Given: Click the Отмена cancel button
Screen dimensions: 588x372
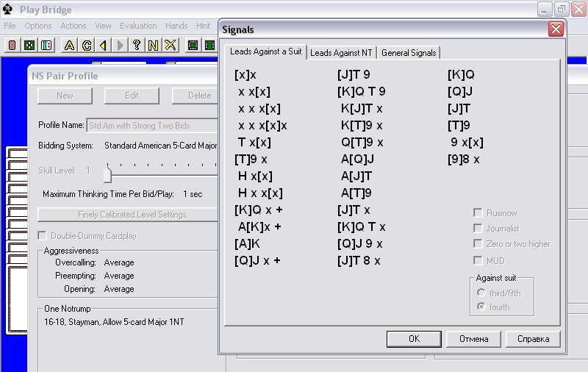Looking at the screenshot, I should pyautogui.click(x=473, y=339).
